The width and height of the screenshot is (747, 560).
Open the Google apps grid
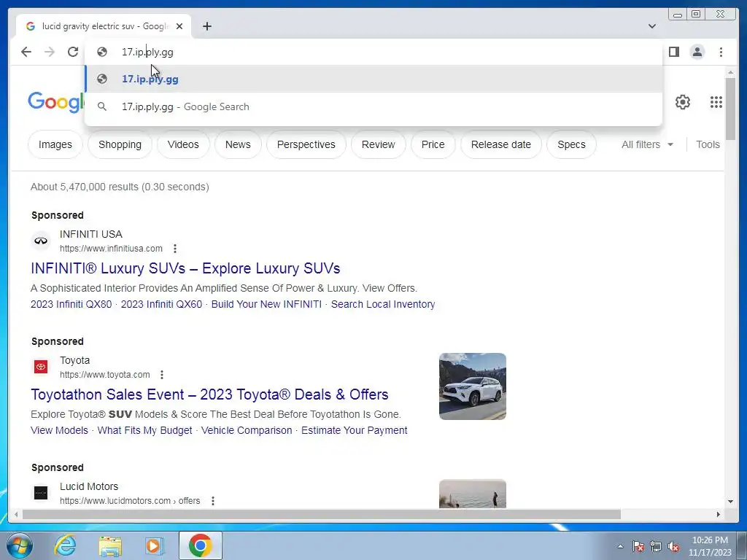716,102
